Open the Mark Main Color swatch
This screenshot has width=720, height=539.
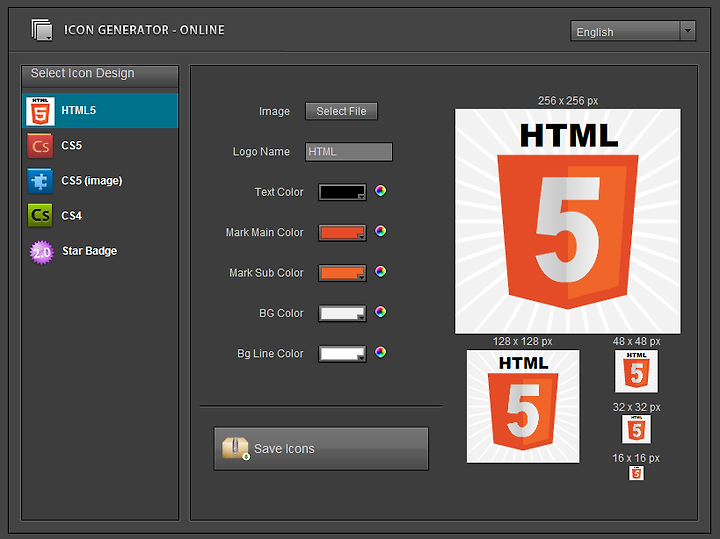[343, 233]
